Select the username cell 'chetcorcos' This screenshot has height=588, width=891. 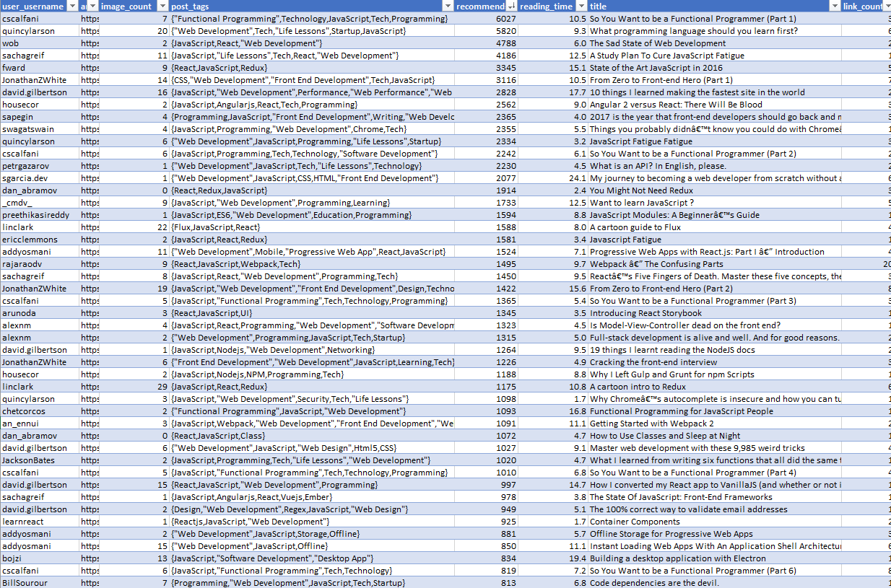(x=24, y=411)
